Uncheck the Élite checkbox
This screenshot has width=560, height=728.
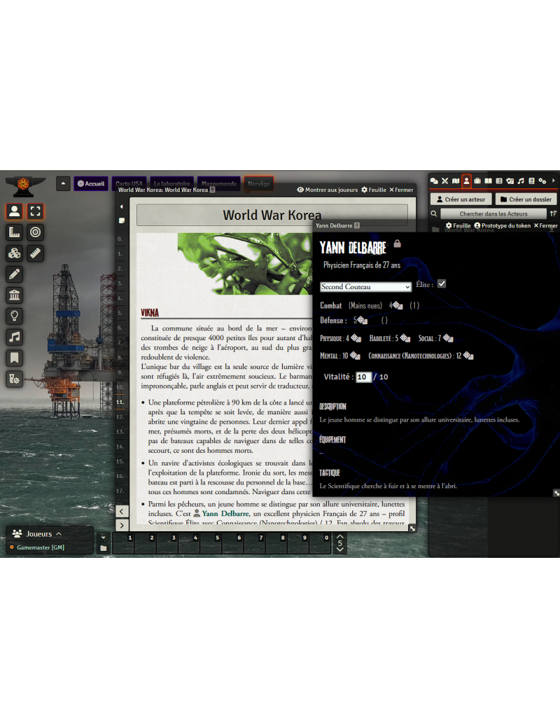pyautogui.click(x=442, y=283)
